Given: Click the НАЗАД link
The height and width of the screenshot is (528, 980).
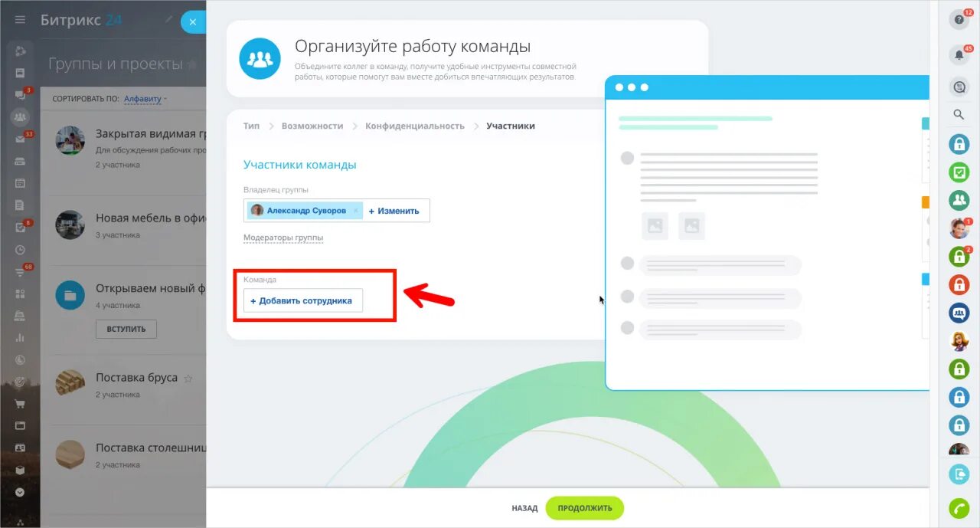Looking at the screenshot, I should (x=524, y=508).
